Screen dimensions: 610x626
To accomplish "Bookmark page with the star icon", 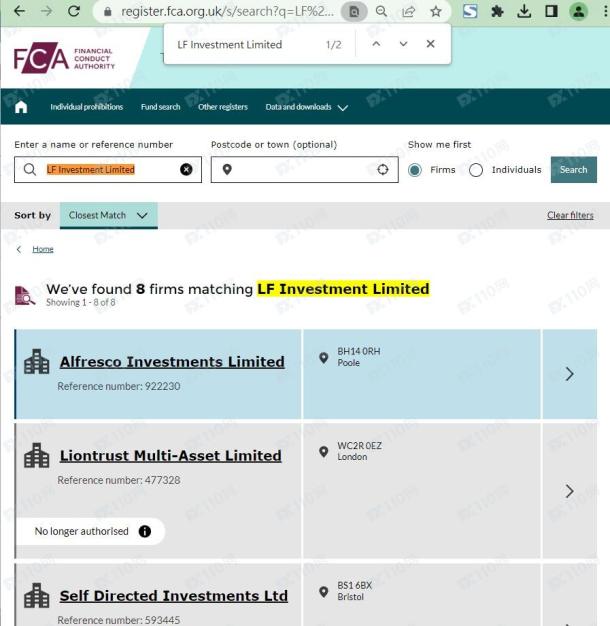I will point(436,12).
